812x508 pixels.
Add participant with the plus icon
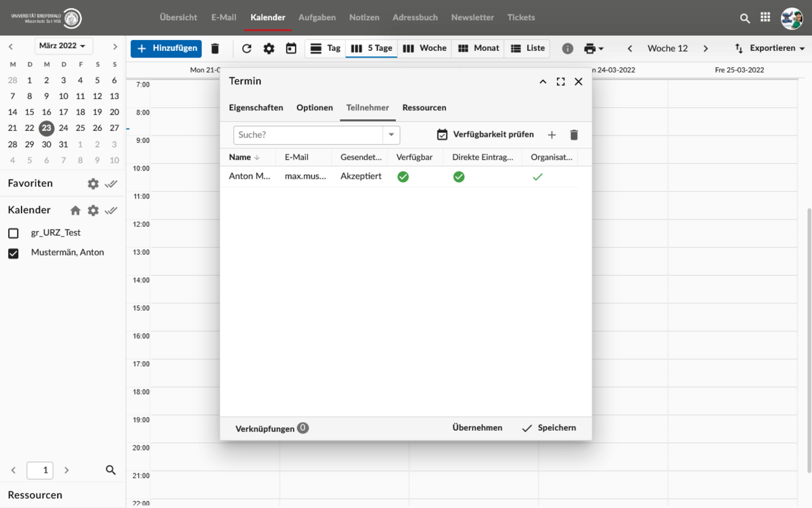tap(551, 135)
